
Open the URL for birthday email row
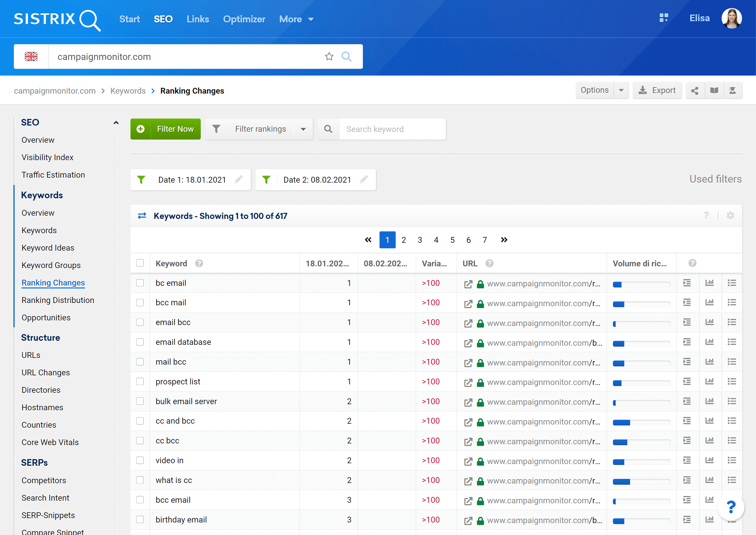(544, 520)
